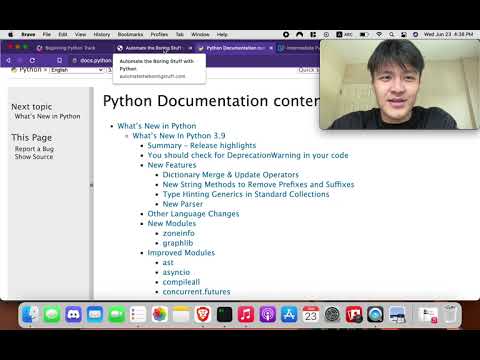Viewport: 480px width, 360px height.
Task: Click "Show Source" in sidebar
Action: point(34,157)
